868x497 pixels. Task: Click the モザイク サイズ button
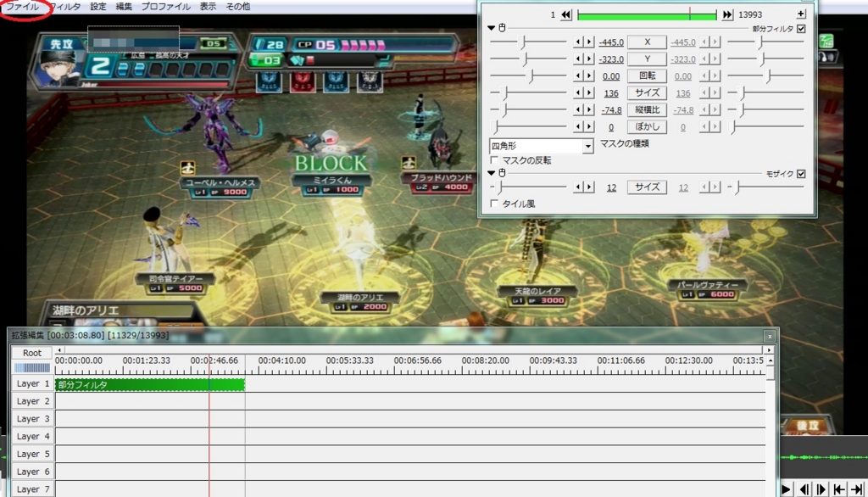click(647, 187)
